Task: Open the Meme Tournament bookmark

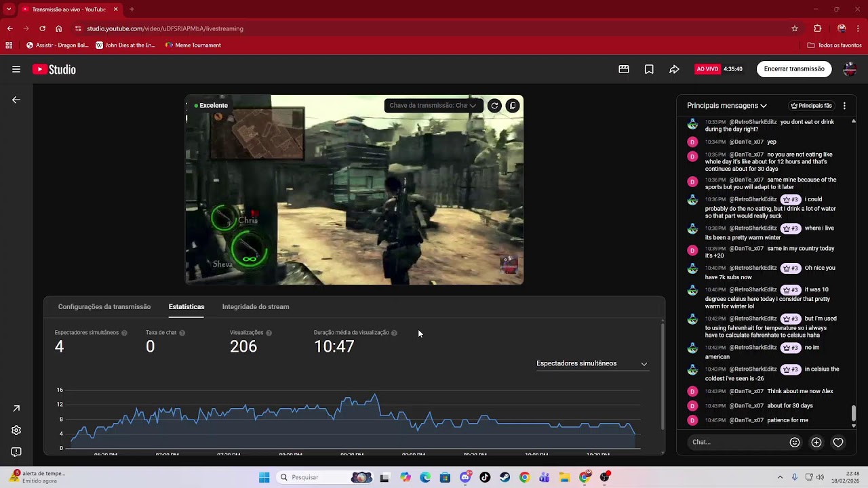Action: (193, 45)
